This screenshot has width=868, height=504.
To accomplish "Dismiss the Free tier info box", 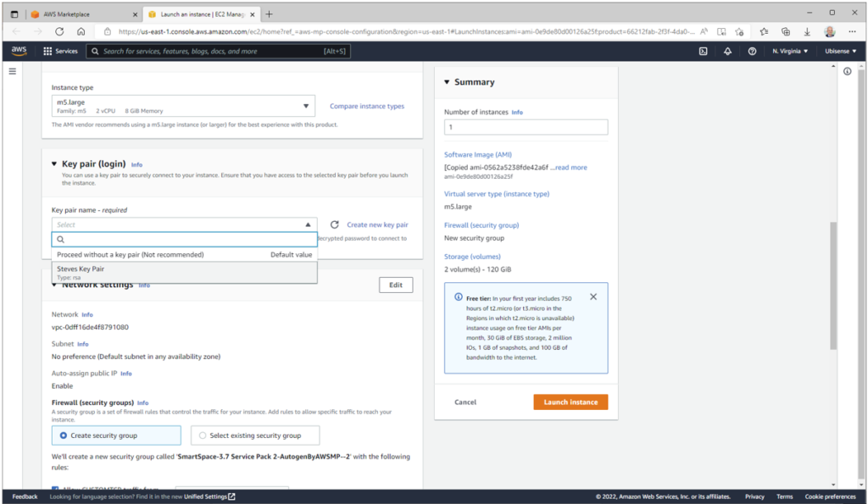I will (593, 297).
